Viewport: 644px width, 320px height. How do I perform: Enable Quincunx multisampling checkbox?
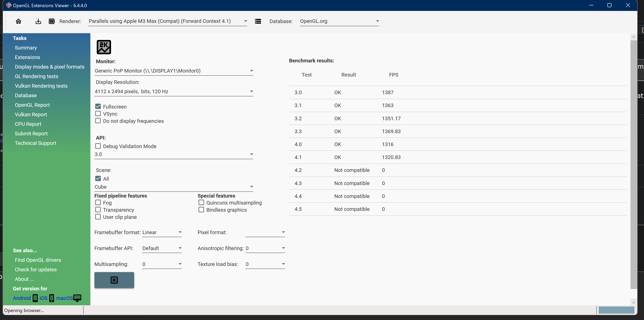coord(201,202)
